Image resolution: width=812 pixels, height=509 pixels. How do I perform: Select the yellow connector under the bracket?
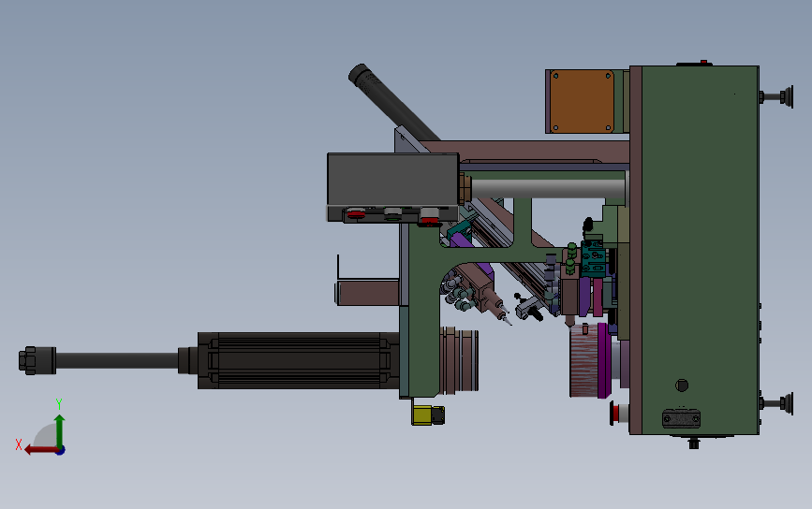(422, 414)
